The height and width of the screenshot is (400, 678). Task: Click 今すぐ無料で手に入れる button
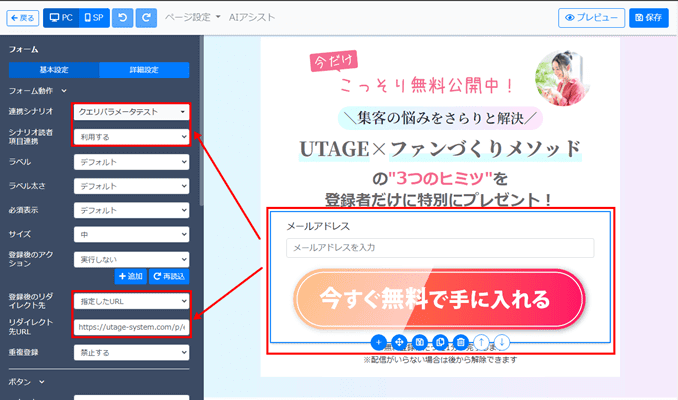coord(439,299)
